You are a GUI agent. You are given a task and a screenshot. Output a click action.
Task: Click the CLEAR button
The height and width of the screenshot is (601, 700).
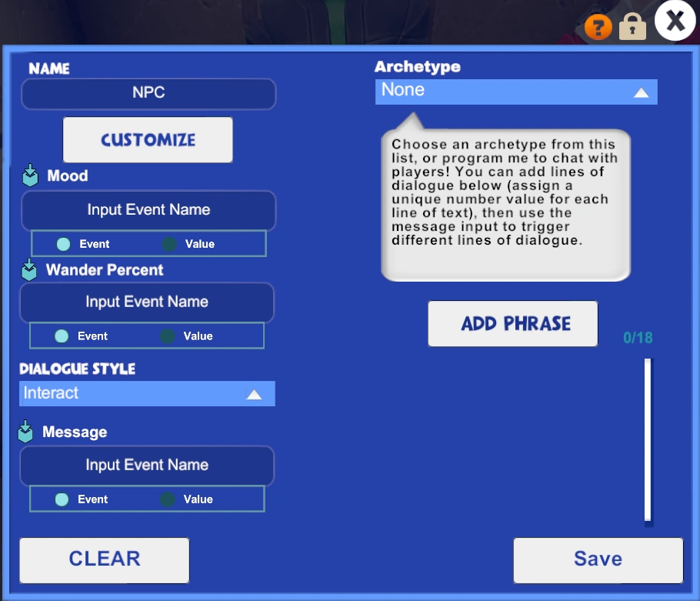click(105, 560)
